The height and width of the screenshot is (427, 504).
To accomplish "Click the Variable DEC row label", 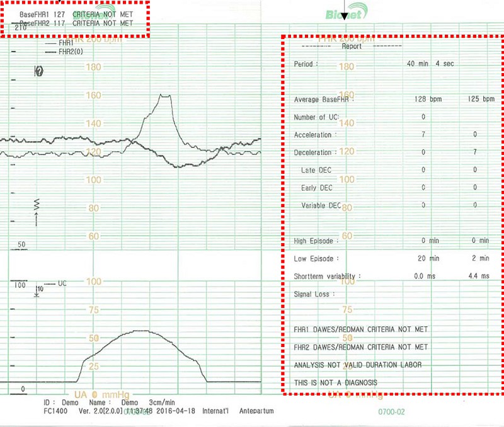I will click(x=321, y=205).
